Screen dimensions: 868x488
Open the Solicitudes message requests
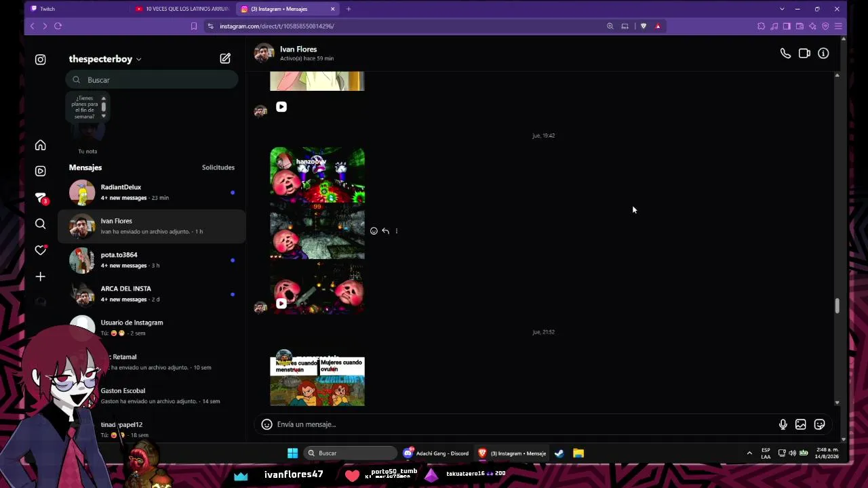click(218, 167)
